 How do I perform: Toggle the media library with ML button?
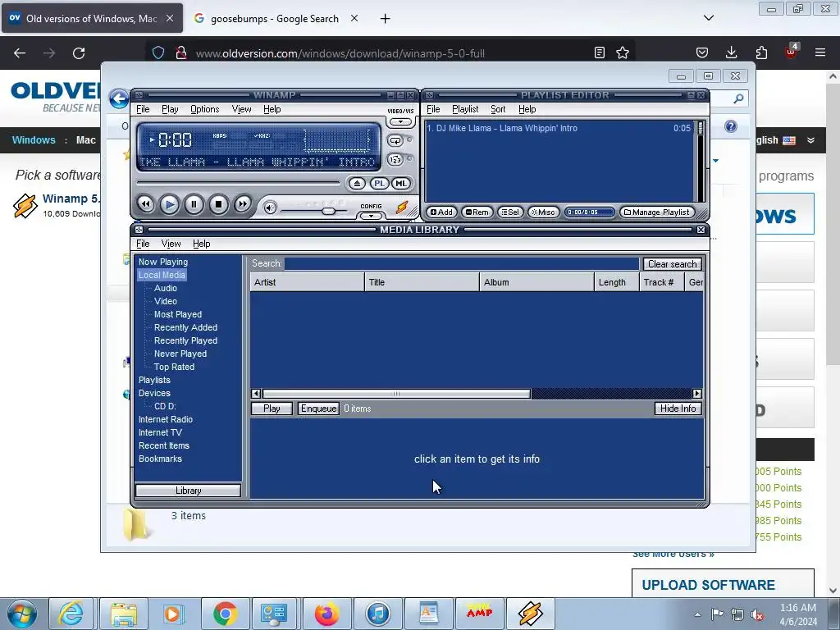coord(400,183)
